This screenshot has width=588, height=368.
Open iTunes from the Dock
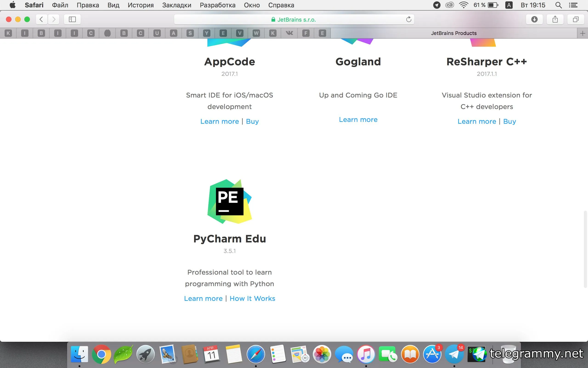(366, 354)
